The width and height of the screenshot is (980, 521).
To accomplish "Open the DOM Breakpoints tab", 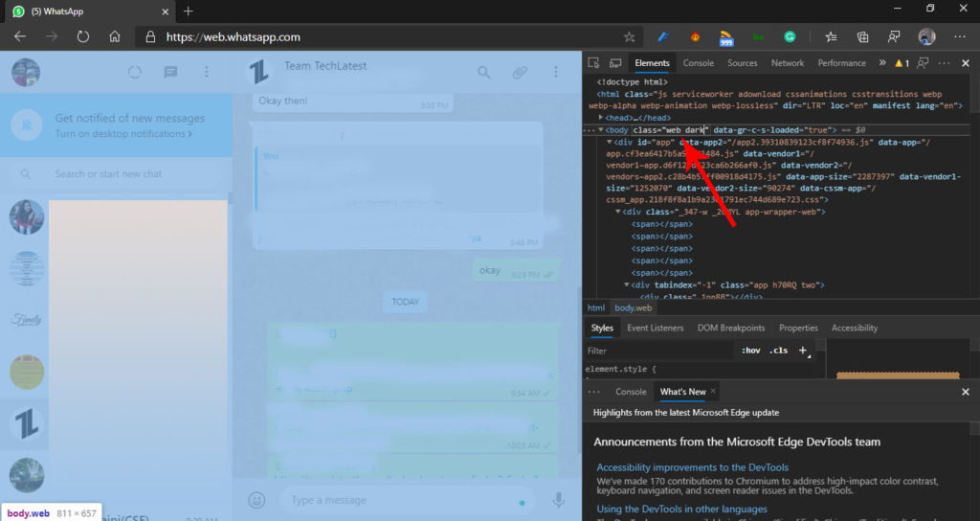I will tap(730, 328).
